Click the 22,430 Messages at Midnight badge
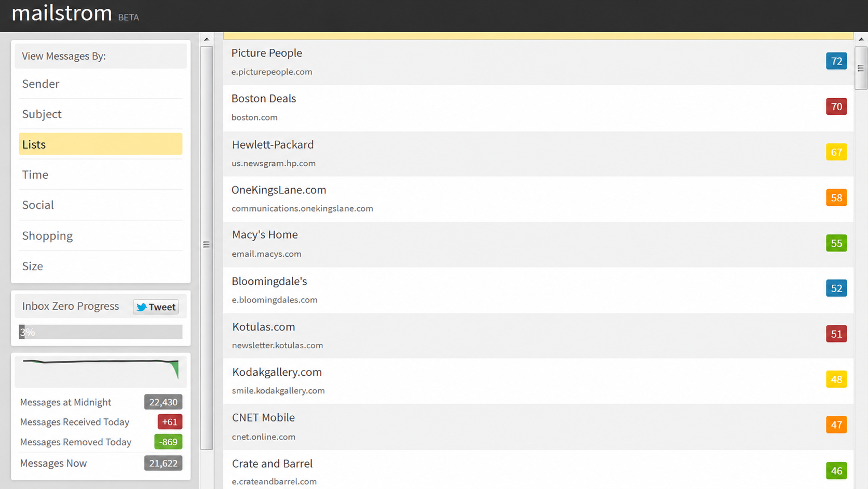 pos(163,402)
